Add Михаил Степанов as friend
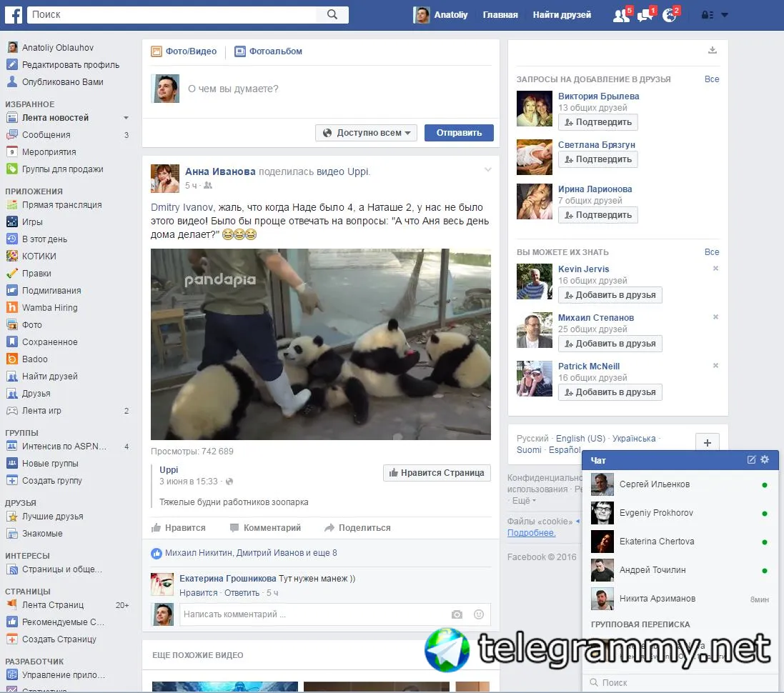 610,344
